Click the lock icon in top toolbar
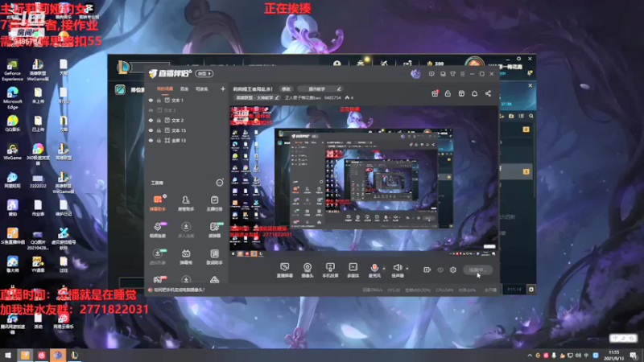 [x=448, y=93]
